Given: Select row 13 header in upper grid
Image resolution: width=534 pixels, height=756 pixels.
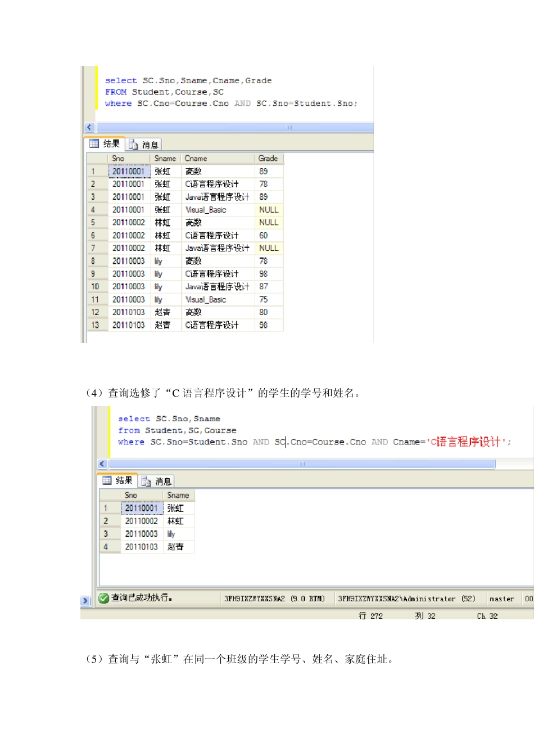Looking at the screenshot, I should (x=97, y=325).
